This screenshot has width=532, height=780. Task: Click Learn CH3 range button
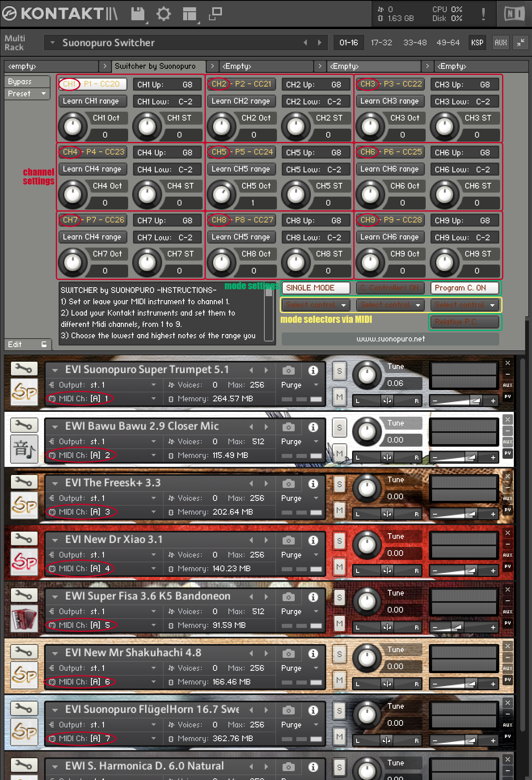point(390,101)
